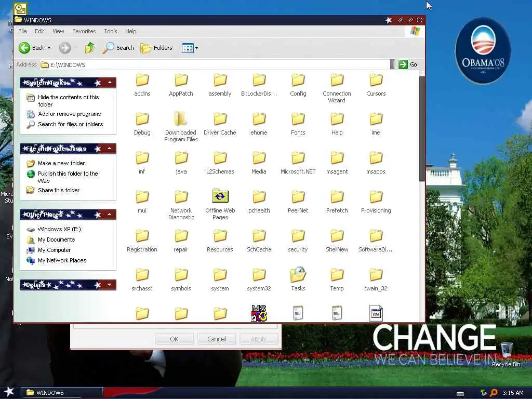Select the security folder icon
This screenshot has width=532, height=399.
(298, 236)
